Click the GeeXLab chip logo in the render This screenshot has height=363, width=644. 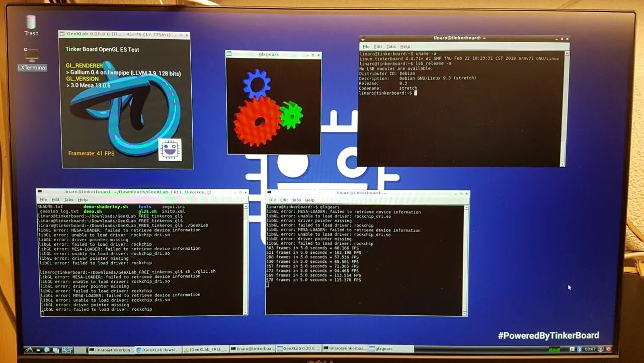click(170, 150)
